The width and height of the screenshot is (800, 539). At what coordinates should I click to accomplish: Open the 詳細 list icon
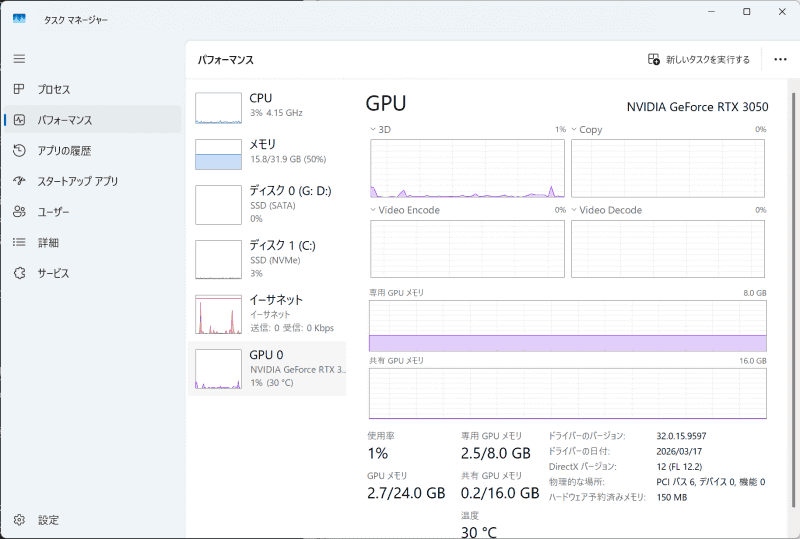point(19,242)
